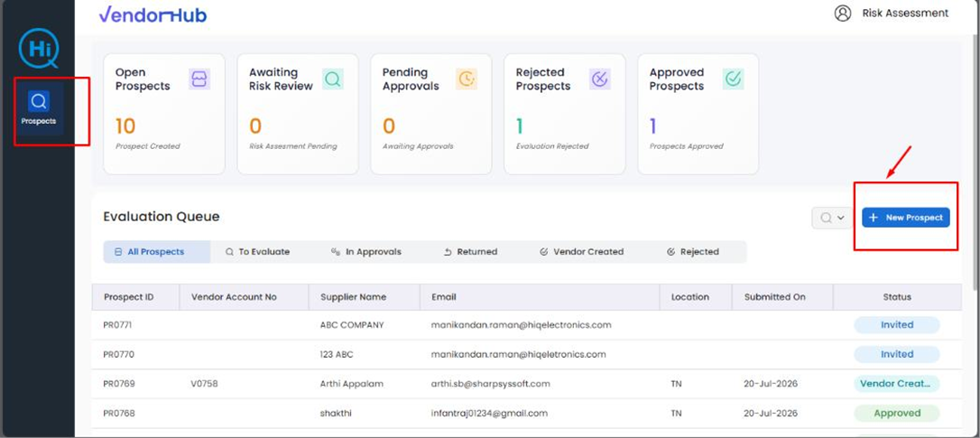Image resolution: width=980 pixels, height=438 pixels.
Task: Switch to the To Evaluate tab
Action: [x=257, y=252]
